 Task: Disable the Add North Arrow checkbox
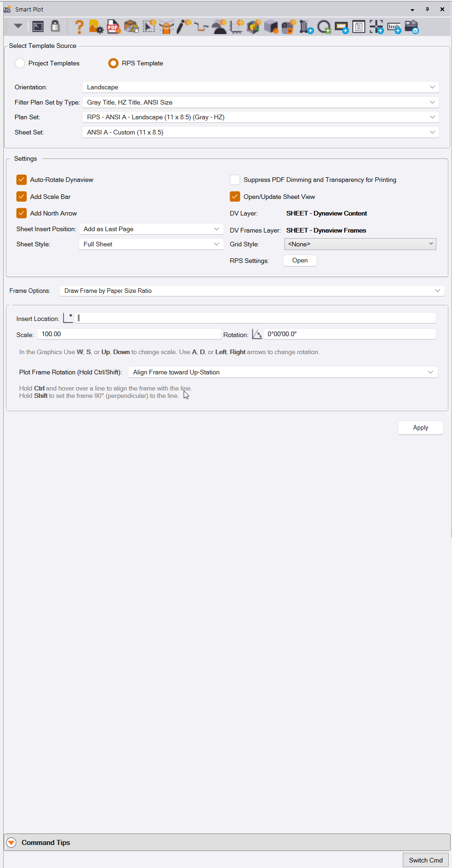[22, 213]
